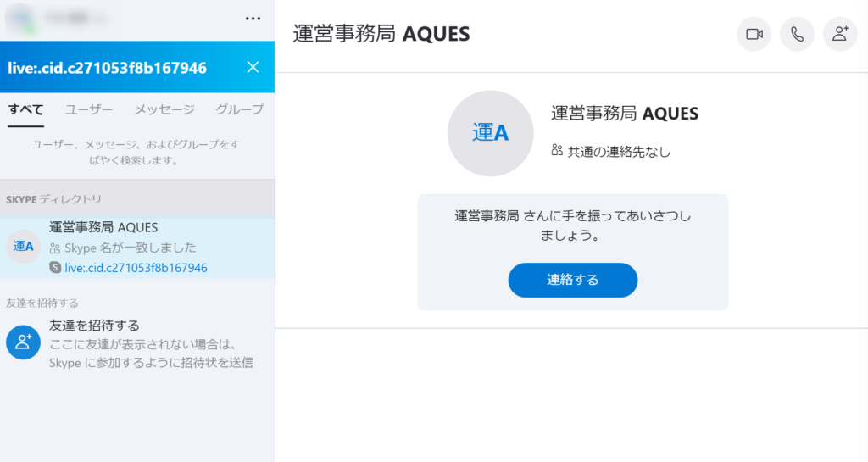This screenshot has height=462, width=868.
Task: Click the blue 友達を招待する invite icon
Action: tap(23, 342)
